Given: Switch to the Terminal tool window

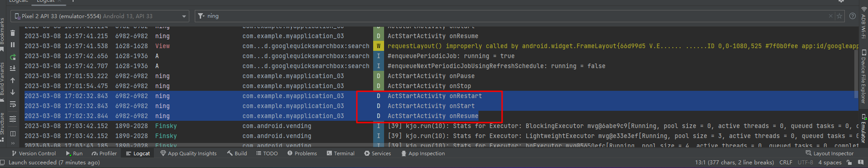Looking at the screenshot, I should (x=340, y=153).
